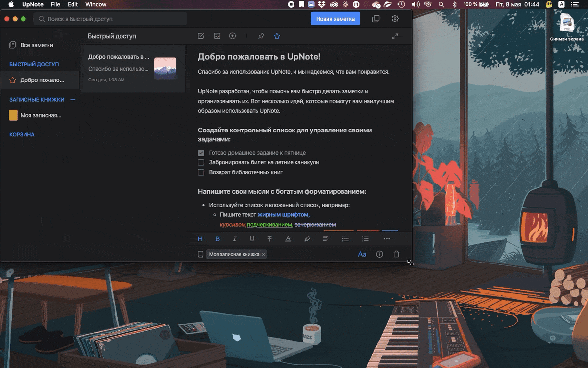Screen dimensions: 588x368
Task: Open text alignment icon in format bar
Action: (326, 239)
